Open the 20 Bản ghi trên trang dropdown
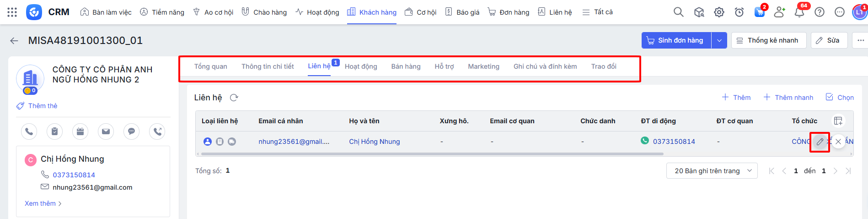 click(x=712, y=171)
